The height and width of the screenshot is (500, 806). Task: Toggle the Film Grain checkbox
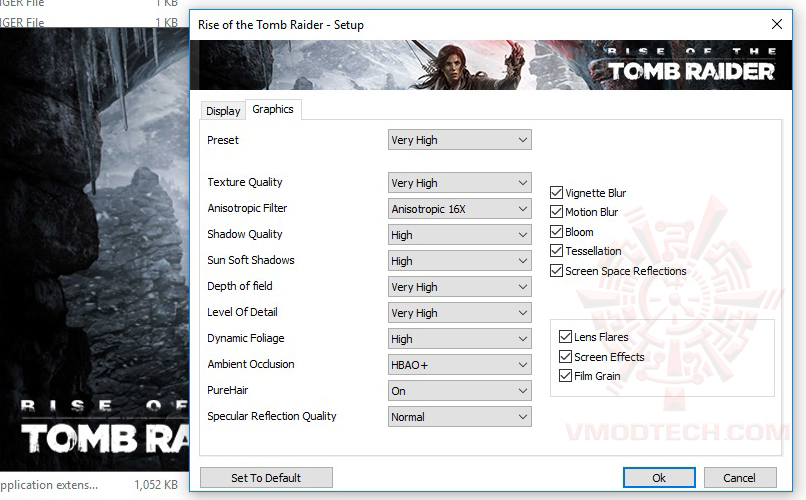(x=565, y=376)
